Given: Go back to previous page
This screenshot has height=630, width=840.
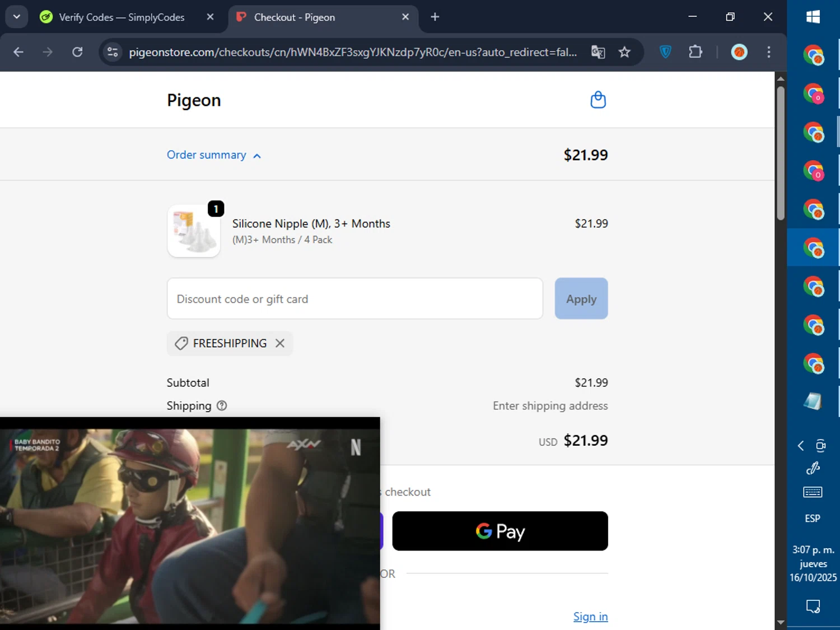Looking at the screenshot, I should [18, 52].
